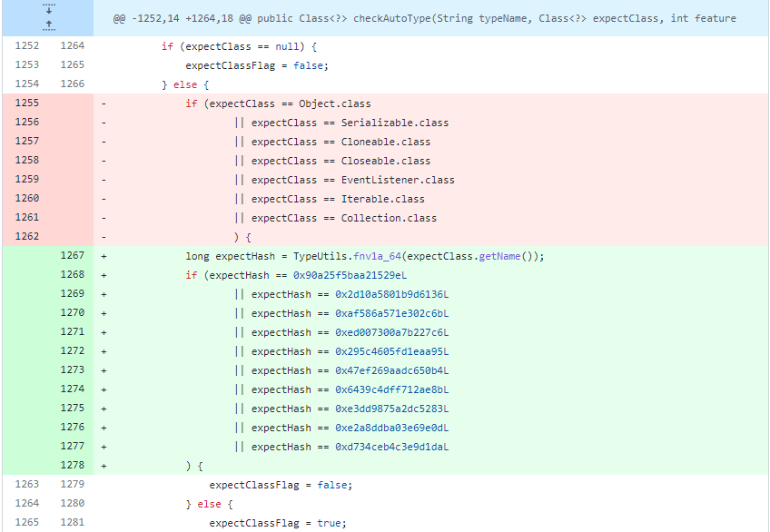The height and width of the screenshot is (532, 770).
Task: Click the 'expectClassFlag = true' line
Action: point(278,523)
